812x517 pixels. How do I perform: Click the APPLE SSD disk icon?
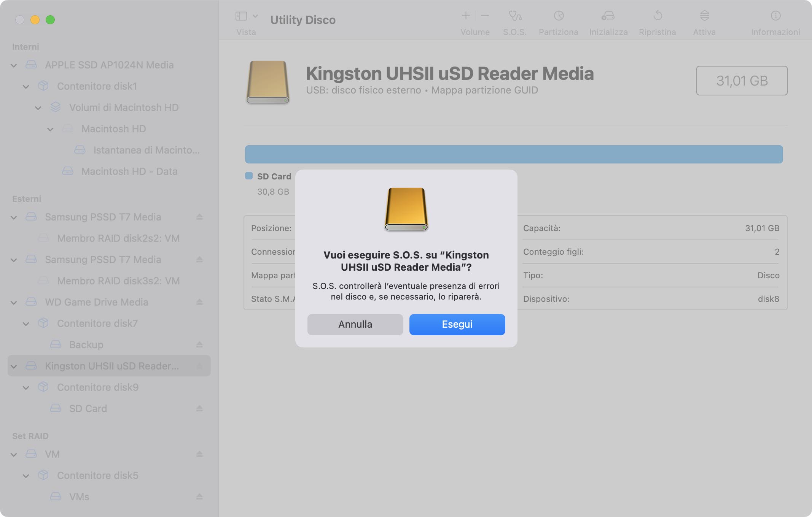tap(31, 65)
